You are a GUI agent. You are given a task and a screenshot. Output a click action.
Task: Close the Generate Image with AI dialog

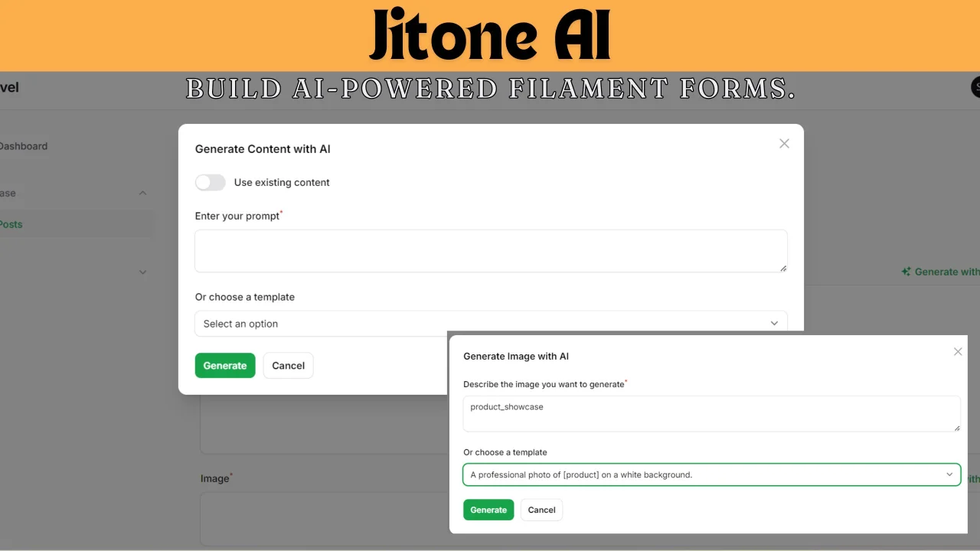958,351
